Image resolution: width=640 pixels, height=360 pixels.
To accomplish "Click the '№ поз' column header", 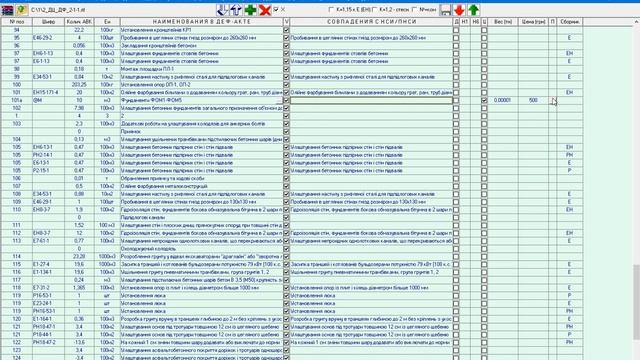I will (16, 22).
